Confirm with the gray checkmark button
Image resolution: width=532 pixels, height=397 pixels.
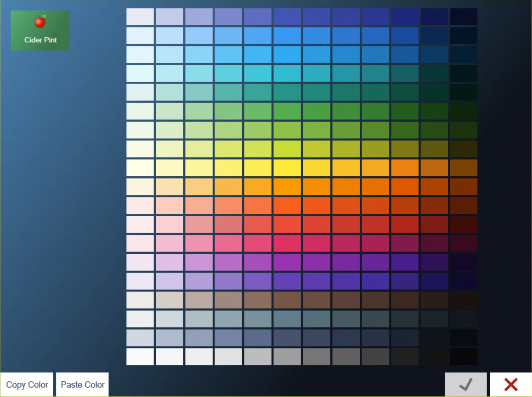[x=465, y=385]
